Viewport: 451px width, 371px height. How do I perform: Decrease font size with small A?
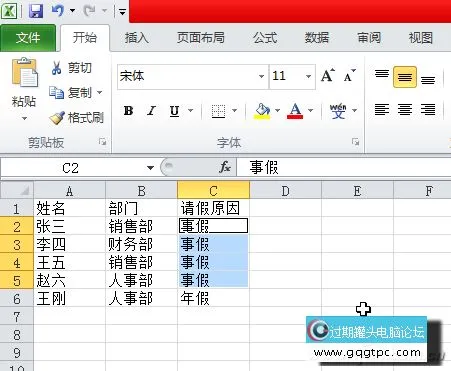coord(349,76)
